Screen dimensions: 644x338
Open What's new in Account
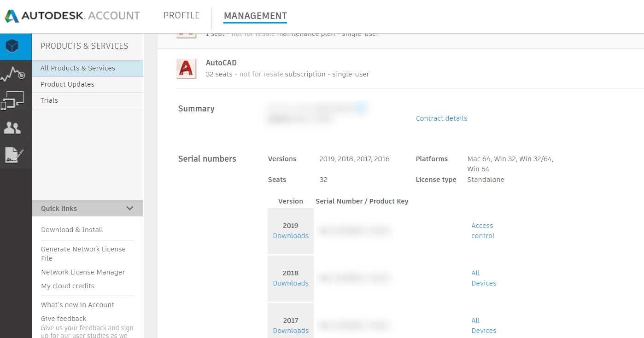77,305
